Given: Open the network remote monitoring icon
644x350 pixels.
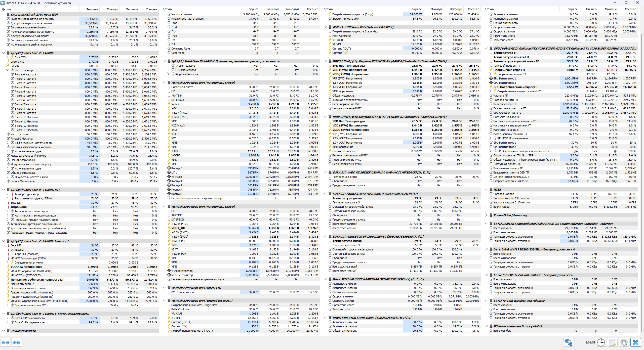Looking at the screenshot, I should [568, 342].
